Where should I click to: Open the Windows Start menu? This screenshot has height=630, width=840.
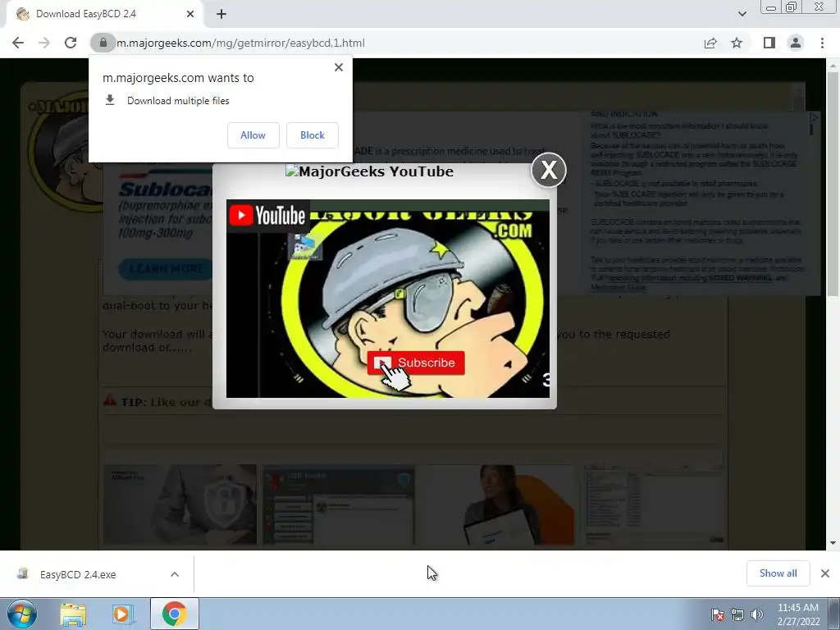click(22, 614)
